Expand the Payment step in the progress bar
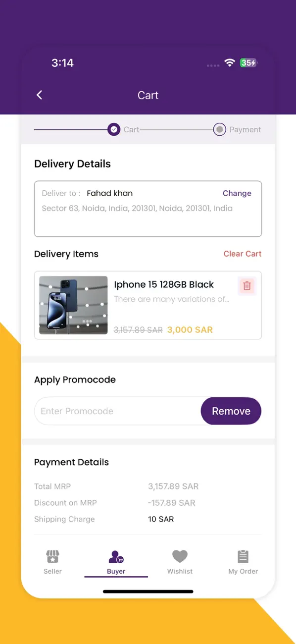The image size is (296, 644). coord(219,129)
